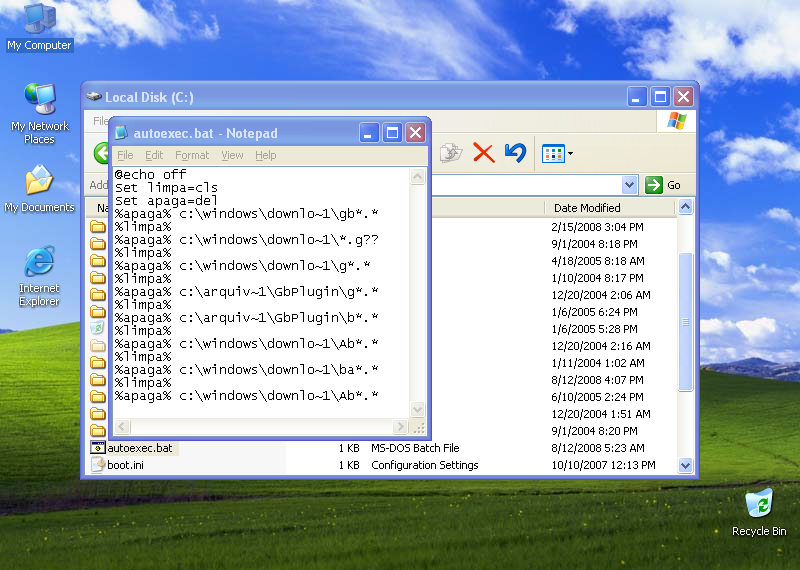Click the date 10/10/2007 12:13 PM
Screen dimensions: 800x570
click(x=603, y=465)
